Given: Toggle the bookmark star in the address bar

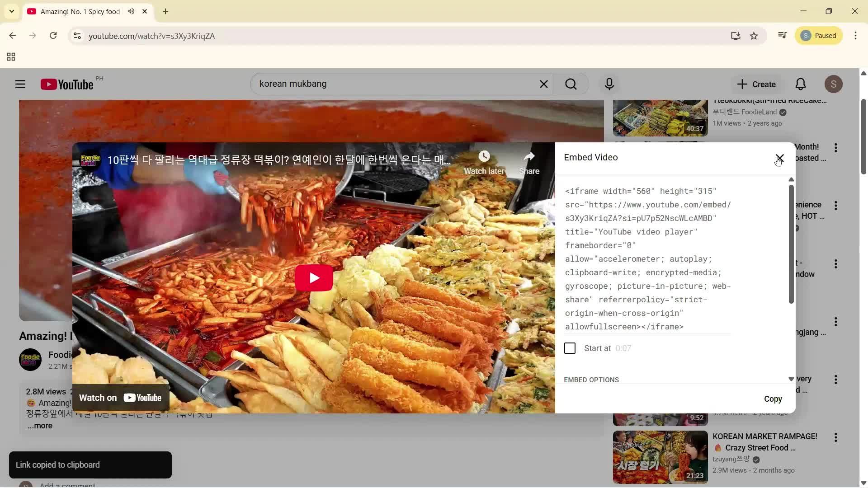Looking at the screenshot, I should (x=754, y=36).
